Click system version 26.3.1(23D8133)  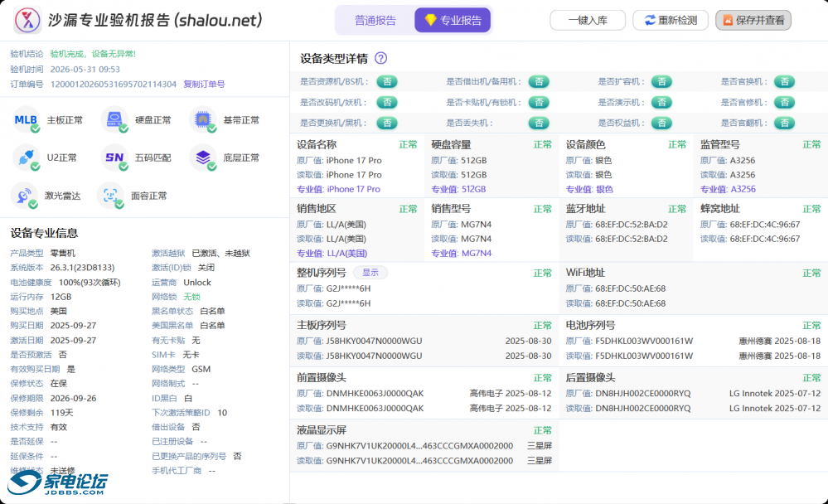coord(82,268)
